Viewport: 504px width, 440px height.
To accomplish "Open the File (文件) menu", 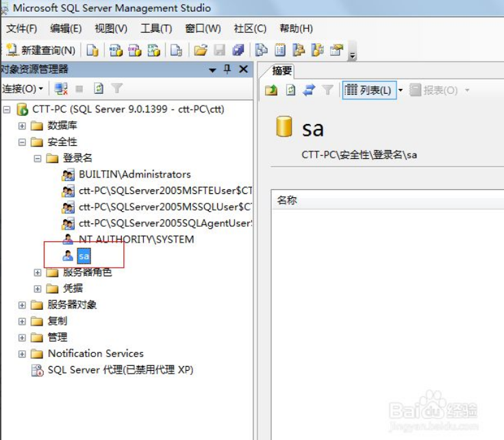I will pos(21,29).
